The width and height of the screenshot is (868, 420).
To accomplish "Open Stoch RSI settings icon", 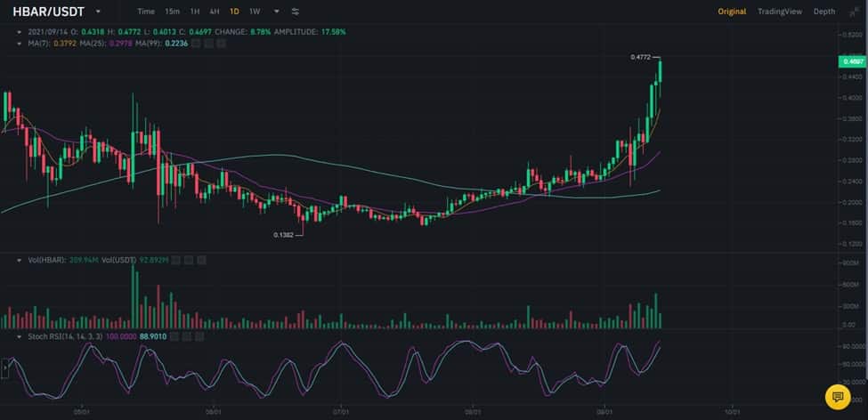I will tap(187, 335).
